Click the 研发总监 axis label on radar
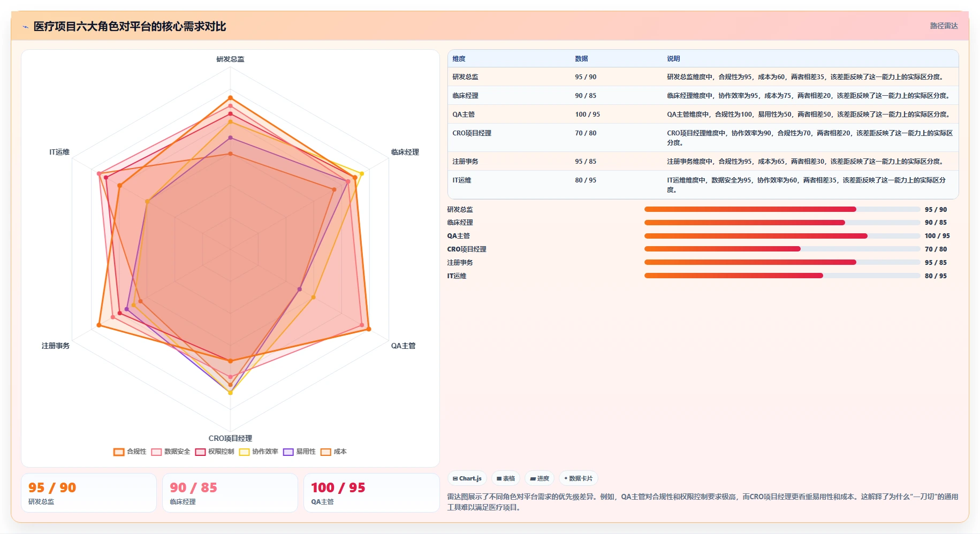This screenshot has width=980, height=534. pos(230,59)
